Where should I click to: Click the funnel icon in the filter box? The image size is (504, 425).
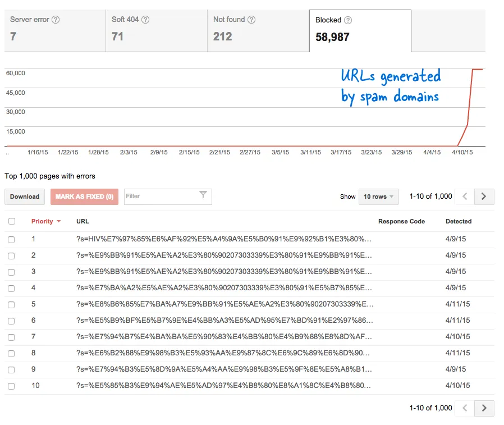point(203,196)
